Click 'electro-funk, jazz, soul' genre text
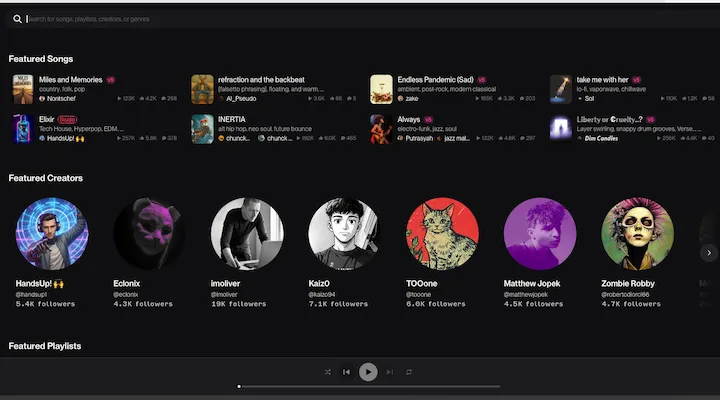 pyautogui.click(x=427, y=129)
